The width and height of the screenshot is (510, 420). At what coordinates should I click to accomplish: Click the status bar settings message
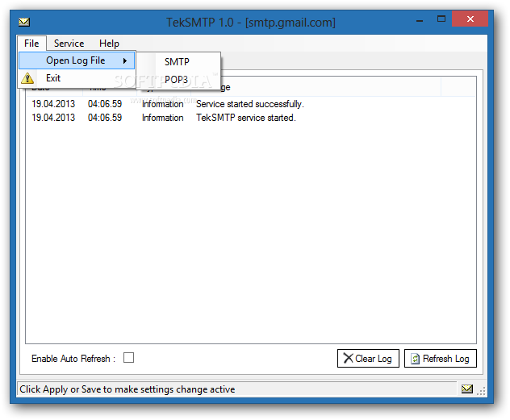click(127, 389)
